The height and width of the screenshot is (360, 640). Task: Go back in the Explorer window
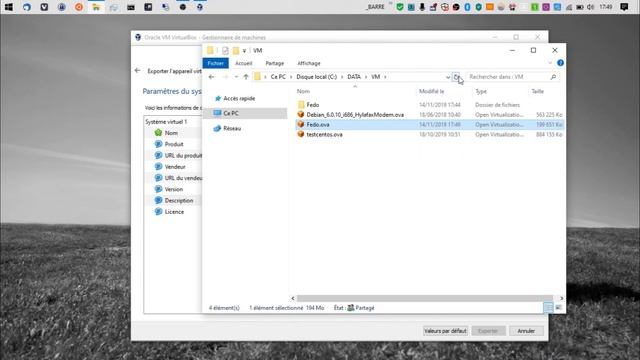[211, 77]
